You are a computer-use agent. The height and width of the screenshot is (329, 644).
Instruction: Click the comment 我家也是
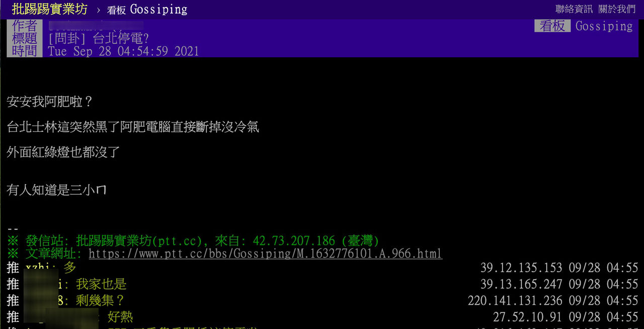101,284
